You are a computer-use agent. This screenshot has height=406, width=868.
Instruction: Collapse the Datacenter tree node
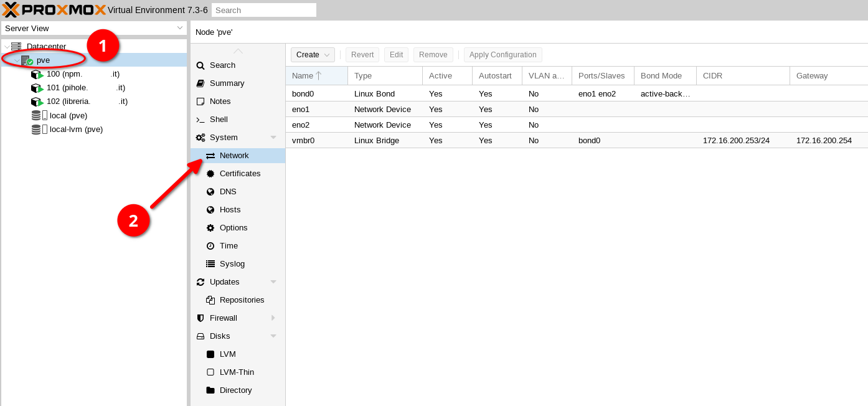click(7, 47)
